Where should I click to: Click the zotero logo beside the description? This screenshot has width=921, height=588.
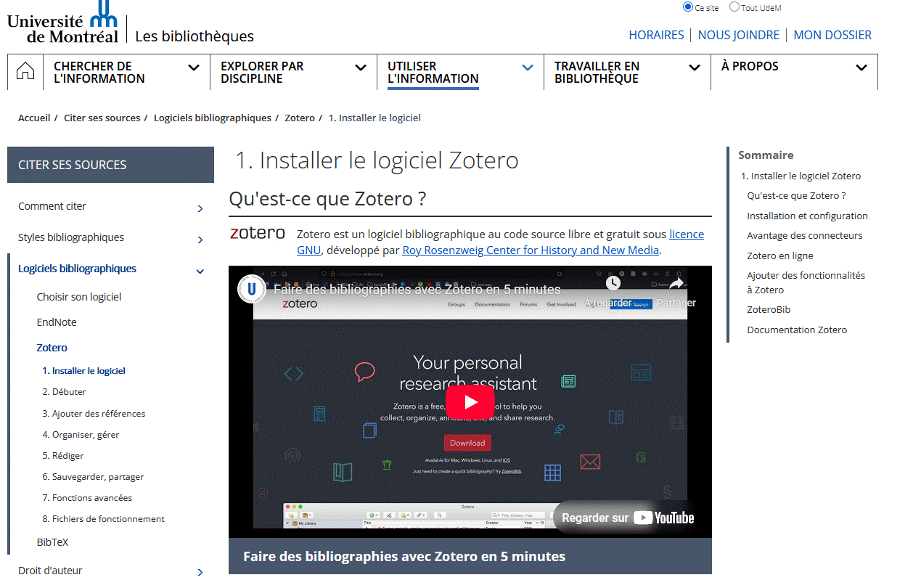point(258,233)
